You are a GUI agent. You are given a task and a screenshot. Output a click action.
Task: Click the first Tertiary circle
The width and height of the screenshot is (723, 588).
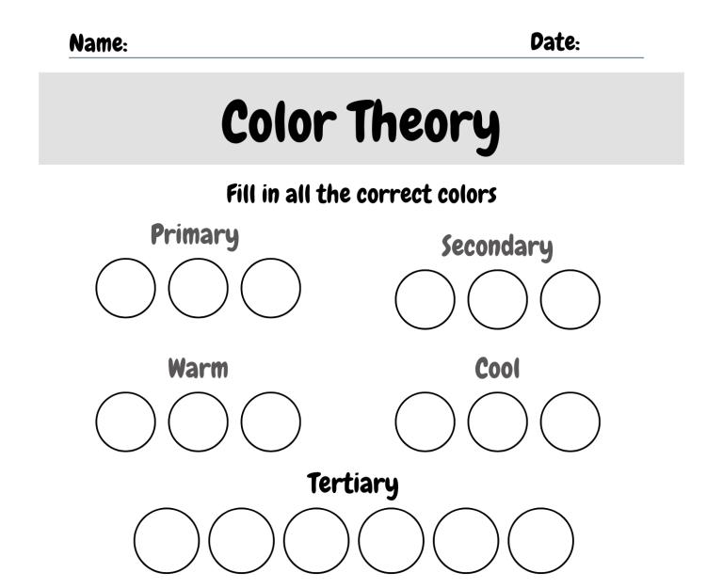pos(167,541)
